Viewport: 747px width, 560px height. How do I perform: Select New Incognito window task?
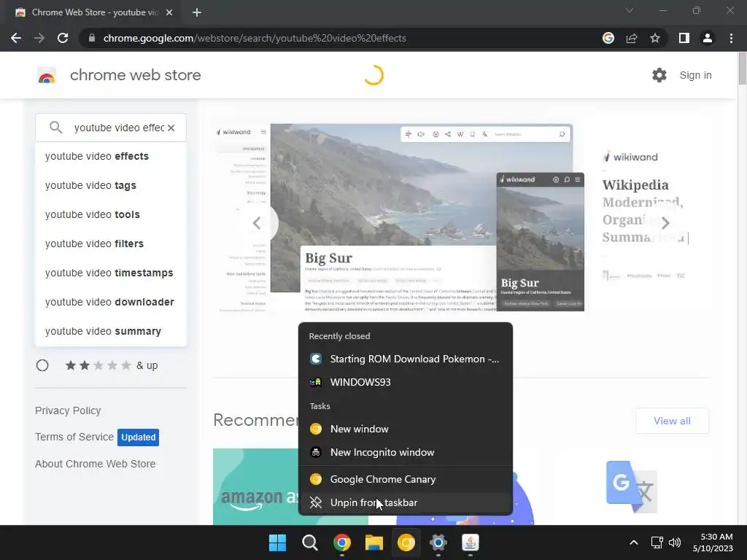click(x=406, y=452)
